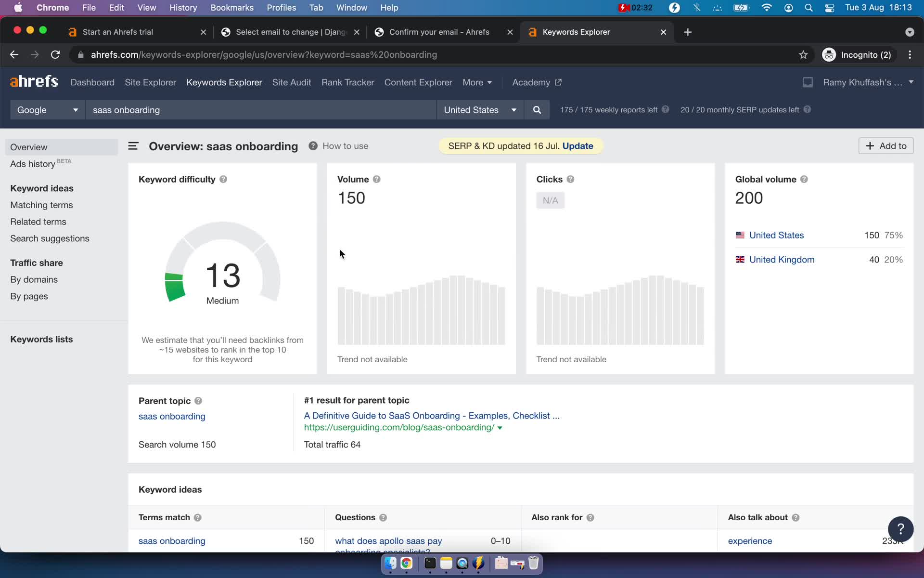This screenshot has height=578, width=924.
Task: Open Matching terms in sidebar
Action: pyautogui.click(x=41, y=205)
